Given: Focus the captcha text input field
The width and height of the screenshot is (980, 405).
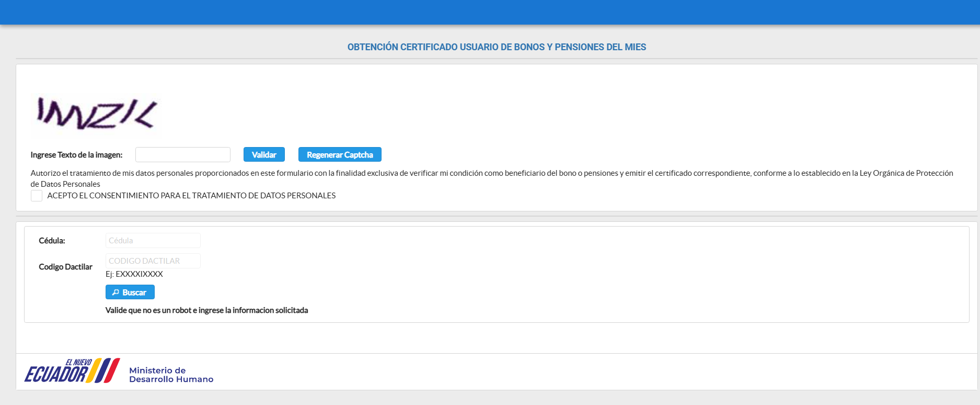Looking at the screenshot, I should pyautogui.click(x=182, y=155).
